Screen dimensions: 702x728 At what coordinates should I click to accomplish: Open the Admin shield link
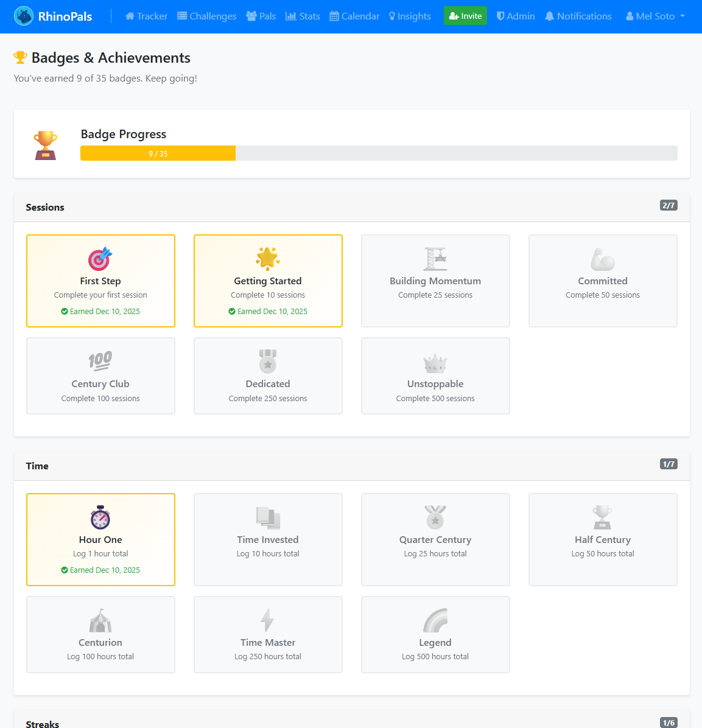pyautogui.click(x=516, y=16)
